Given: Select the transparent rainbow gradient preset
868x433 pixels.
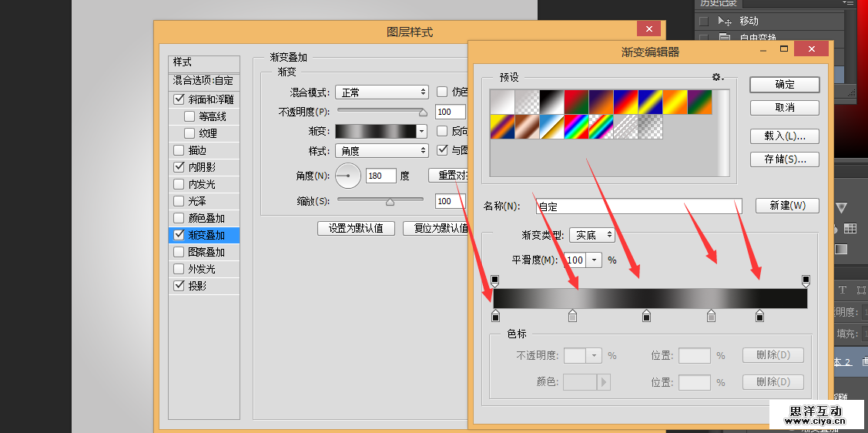Looking at the screenshot, I should pos(601,127).
